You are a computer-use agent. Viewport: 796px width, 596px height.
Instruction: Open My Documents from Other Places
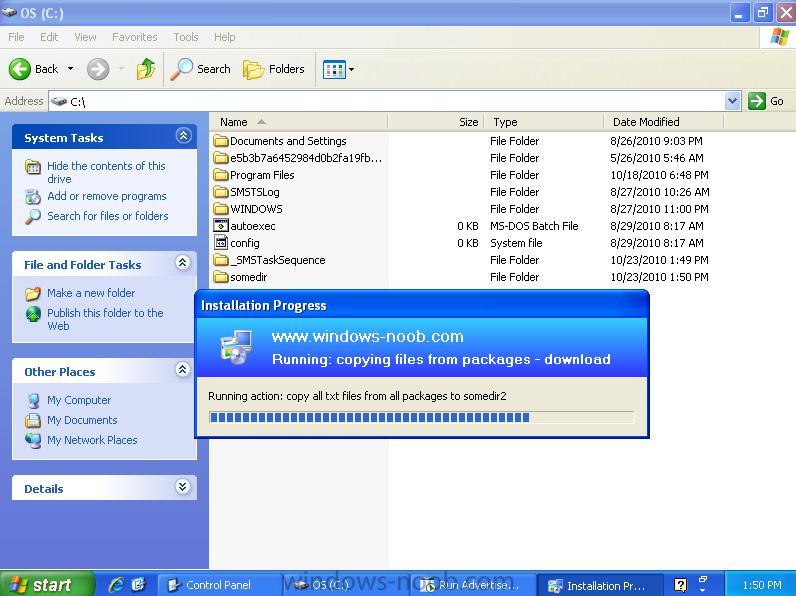82,420
